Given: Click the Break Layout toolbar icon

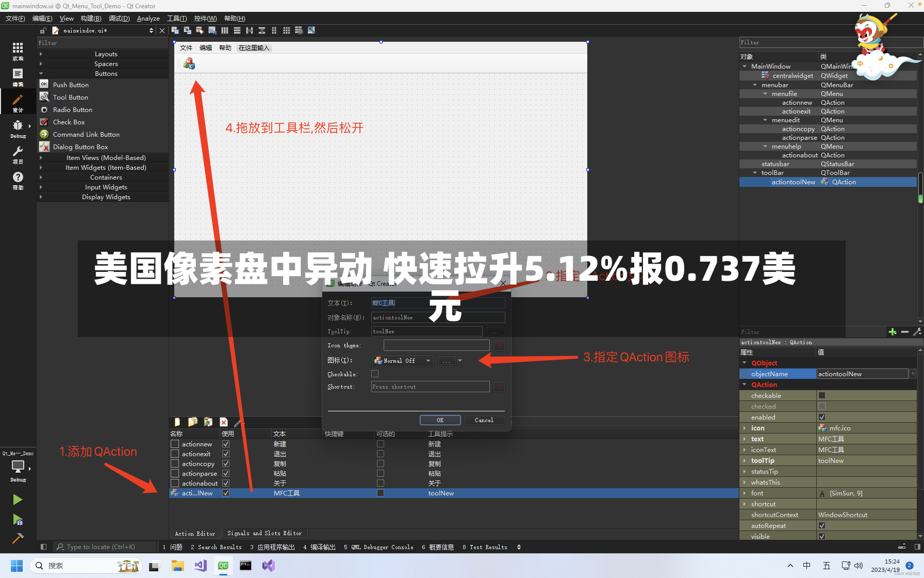Looking at the screenshot, I should [299, 30].
